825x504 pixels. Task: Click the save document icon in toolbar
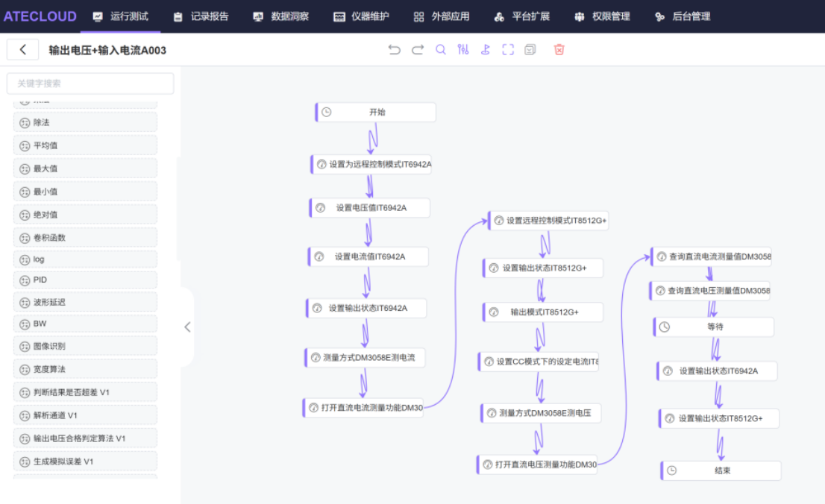point(530,49)
